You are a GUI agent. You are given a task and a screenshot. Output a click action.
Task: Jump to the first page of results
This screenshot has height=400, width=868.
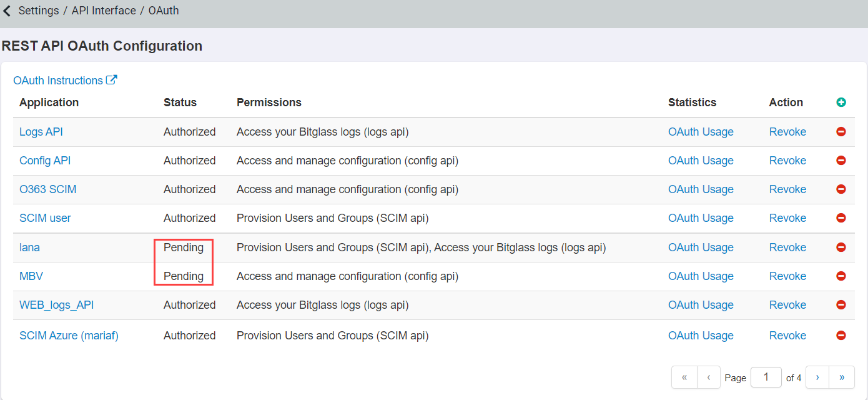pos(684,377)
